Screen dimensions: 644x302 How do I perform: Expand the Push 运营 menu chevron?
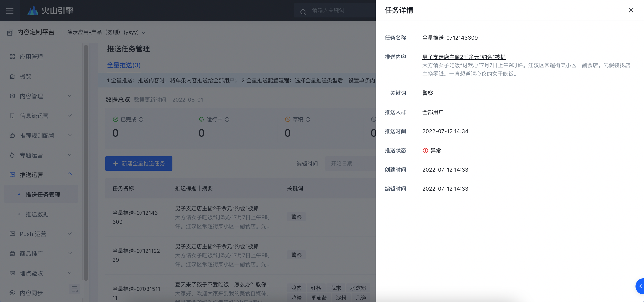pyautogui.click(x=70, y=234)
